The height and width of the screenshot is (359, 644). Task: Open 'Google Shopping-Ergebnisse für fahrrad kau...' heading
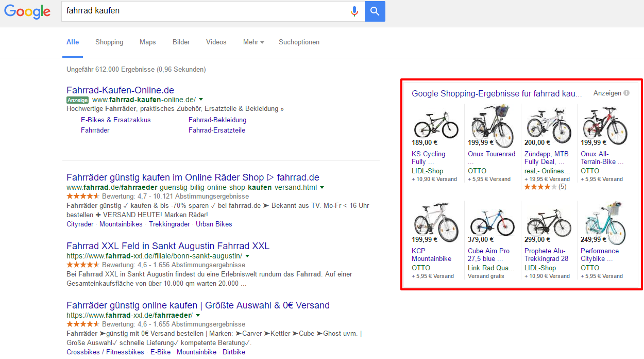click(497, 94)
